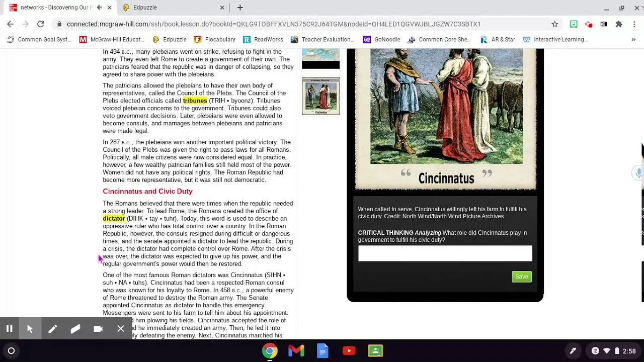Screen dimensions: 644x362
Task: Open Chrome from the shelf
Action: (x=270, y=351)
